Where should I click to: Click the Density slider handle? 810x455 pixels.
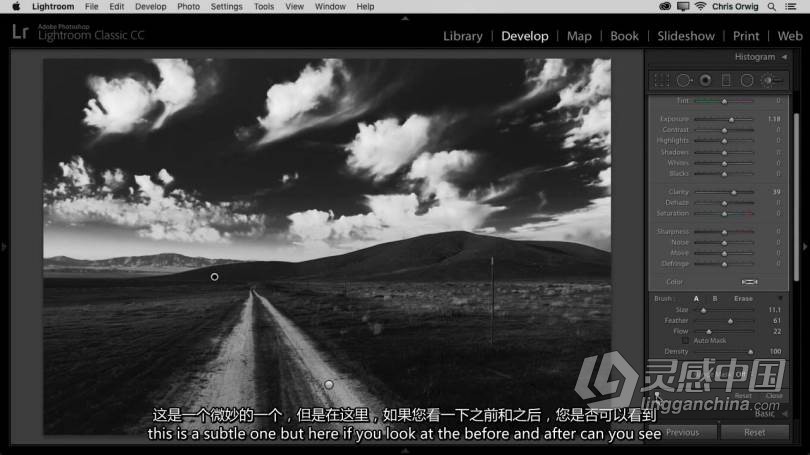751,352
